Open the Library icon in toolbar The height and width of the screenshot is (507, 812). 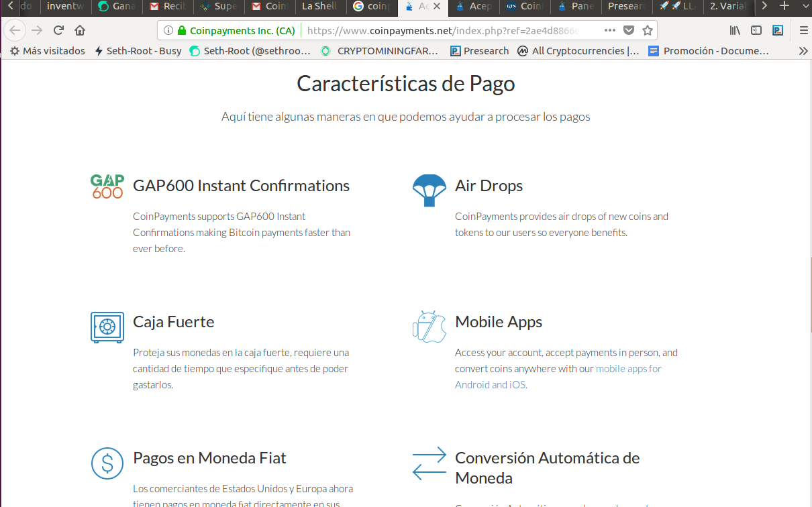pyautogui.click(x=735, y=30)
